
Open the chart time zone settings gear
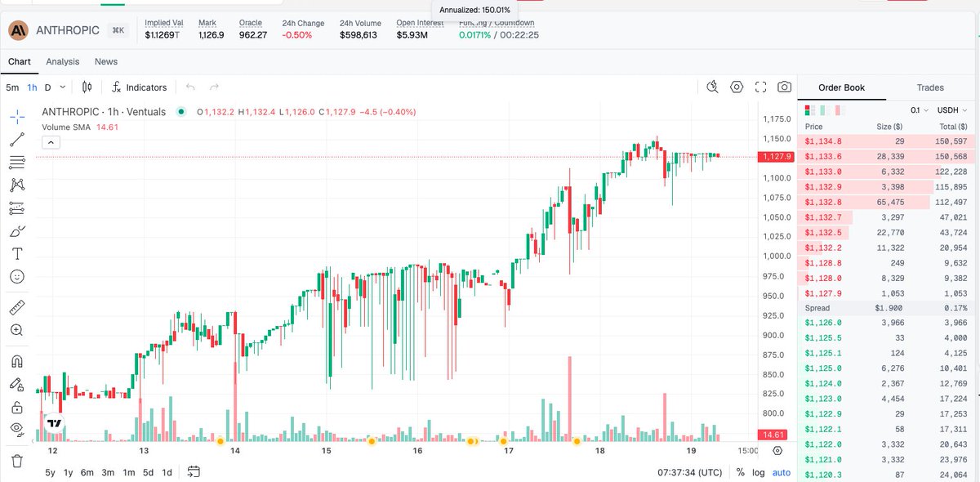[777, 450]
